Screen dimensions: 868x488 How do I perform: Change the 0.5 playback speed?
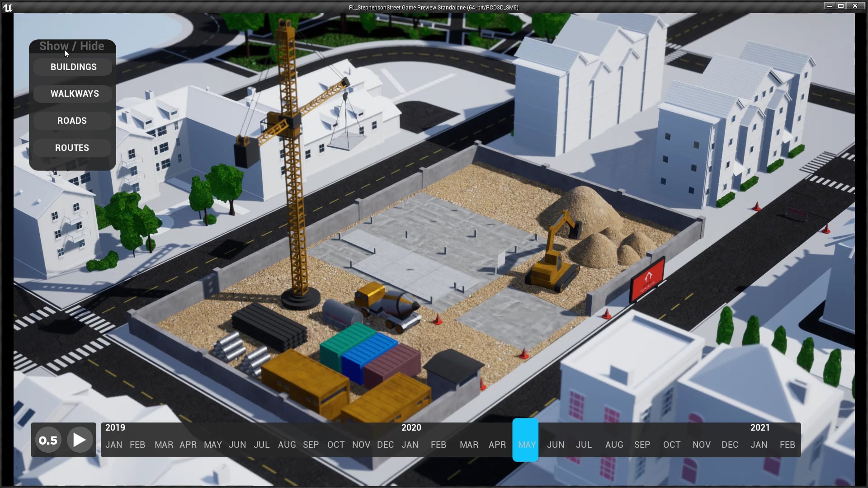click(x=48, y=440)
